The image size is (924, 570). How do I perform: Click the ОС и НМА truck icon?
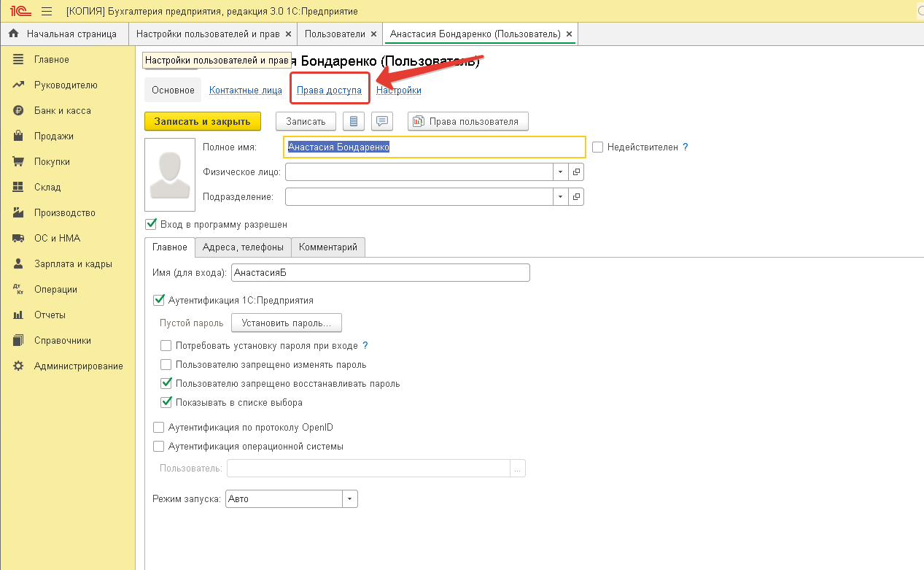[x=19, y=238]
